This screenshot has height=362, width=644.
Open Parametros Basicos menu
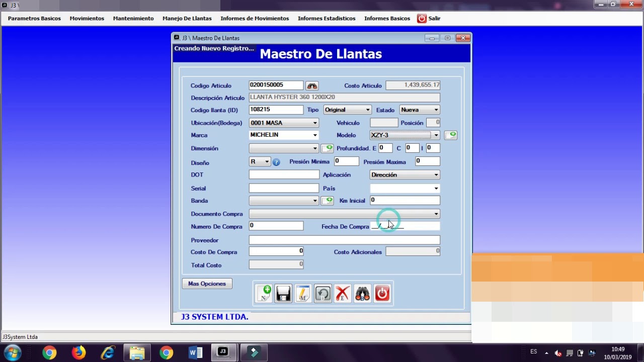pos(34,19)
